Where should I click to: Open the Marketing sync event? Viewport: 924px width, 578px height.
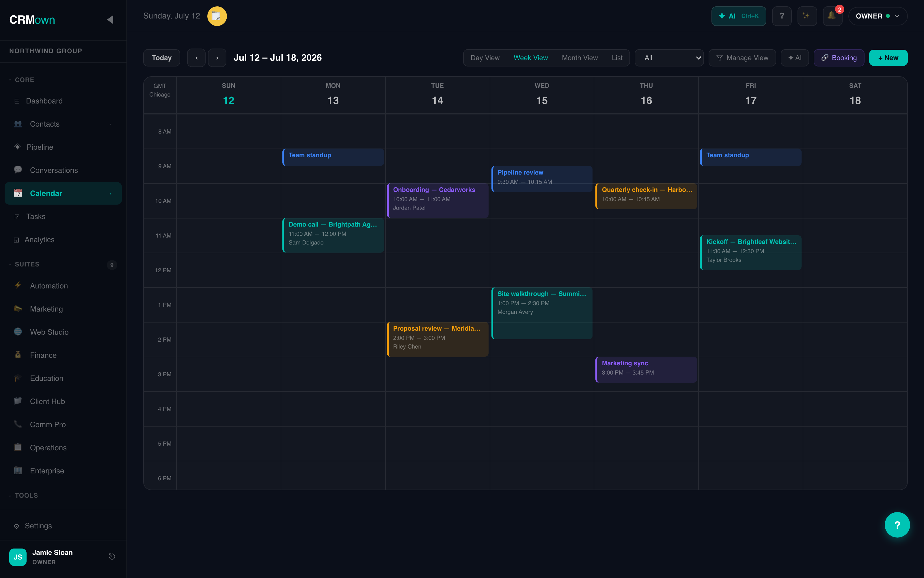tap(646, 369)
